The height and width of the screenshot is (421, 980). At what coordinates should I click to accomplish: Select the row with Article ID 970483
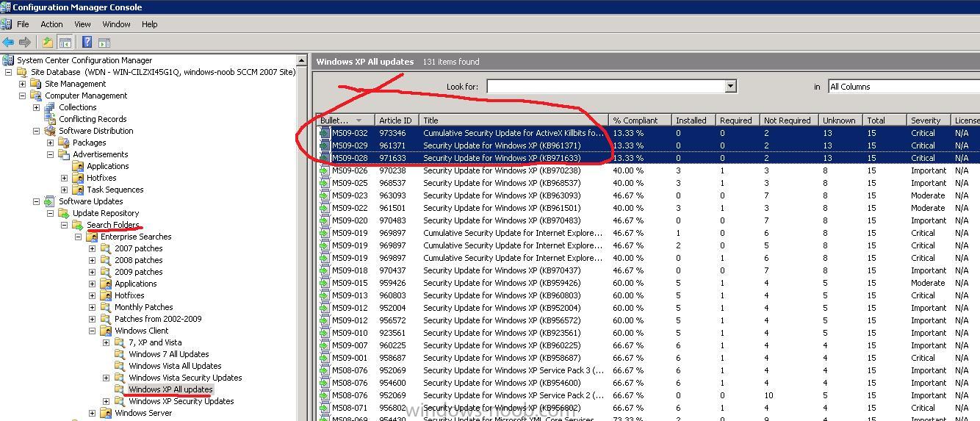[648, 220]
